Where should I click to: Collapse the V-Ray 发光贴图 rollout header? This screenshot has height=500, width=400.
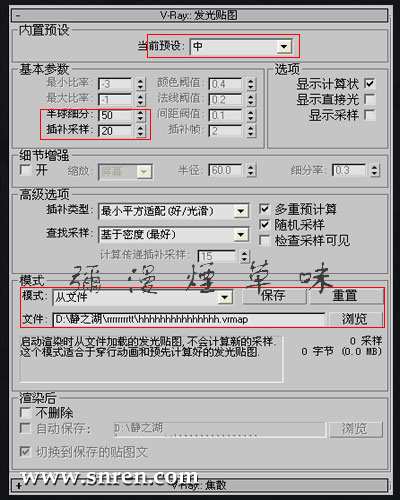pos(199,15)
